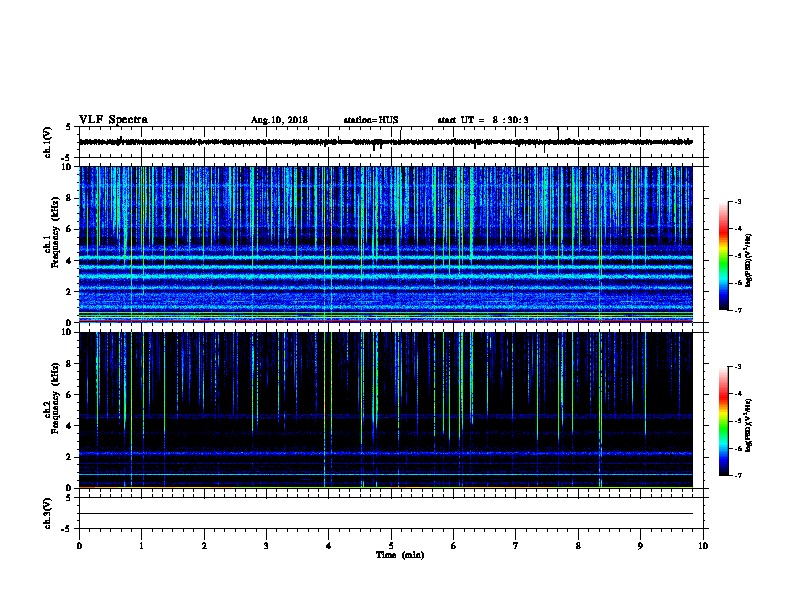Click the "-3" tick on ch.1 colorbar
The image size is (792, 612).
[738, 201]
